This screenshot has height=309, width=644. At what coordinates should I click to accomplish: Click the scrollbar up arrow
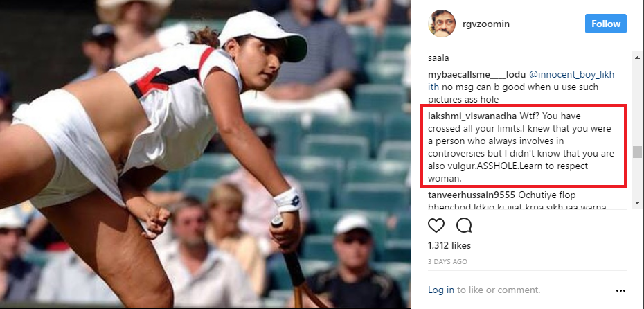click(637, 57)
